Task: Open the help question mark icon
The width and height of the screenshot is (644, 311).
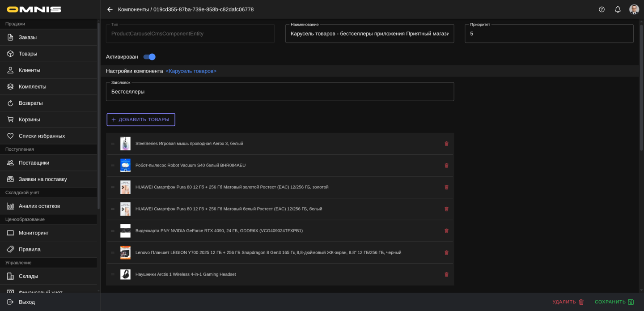Action: tap(602, 9)
